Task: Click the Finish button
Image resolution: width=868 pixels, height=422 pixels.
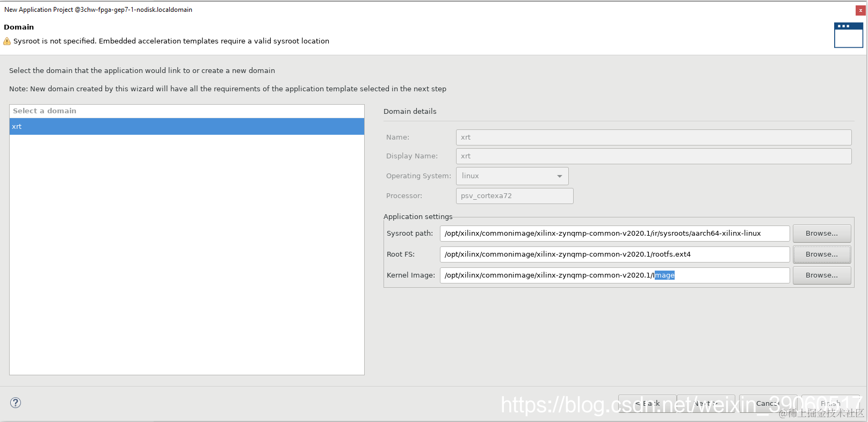Action: 830,403
